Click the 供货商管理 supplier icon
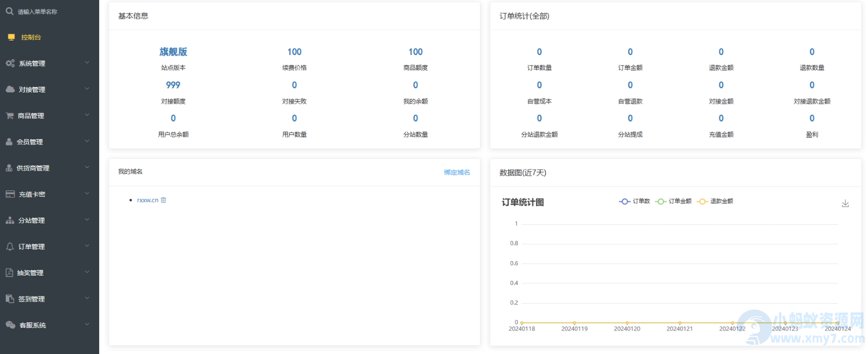The height and width of the screenshot is (354, 868). [x=9, y=168]
